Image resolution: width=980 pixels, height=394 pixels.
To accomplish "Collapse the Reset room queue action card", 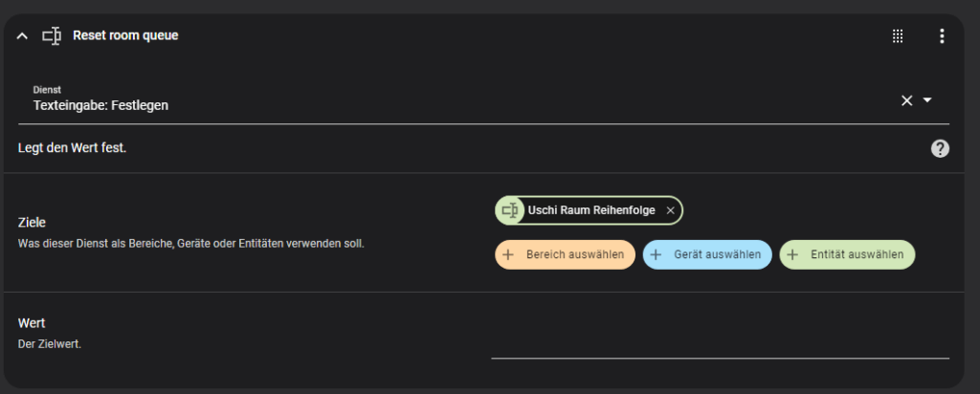I will click(x=22, y=36).
